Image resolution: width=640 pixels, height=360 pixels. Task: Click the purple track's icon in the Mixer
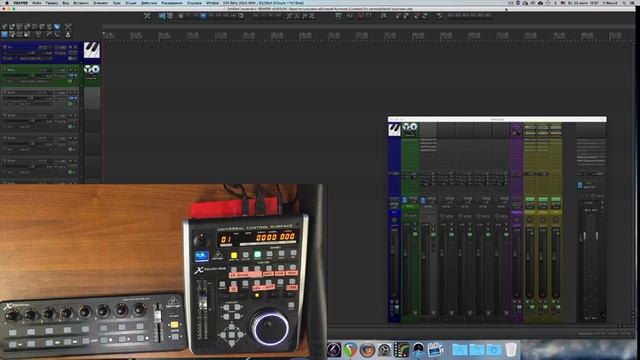516,131
